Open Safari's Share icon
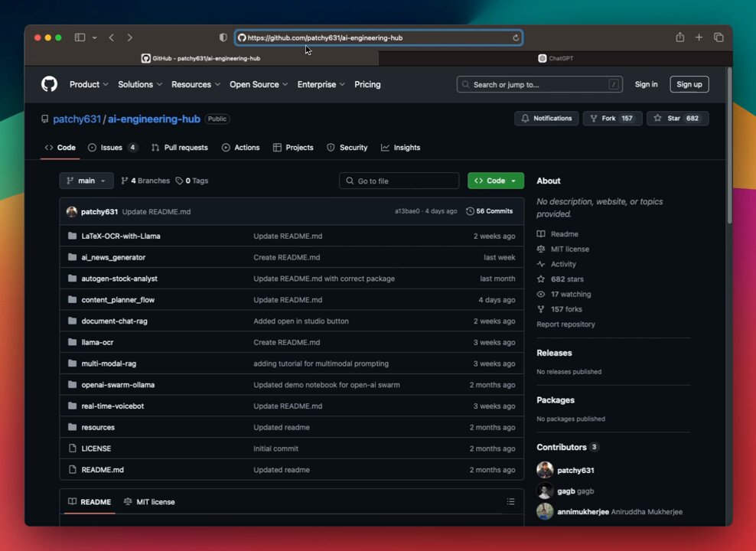 coord(679,37)
